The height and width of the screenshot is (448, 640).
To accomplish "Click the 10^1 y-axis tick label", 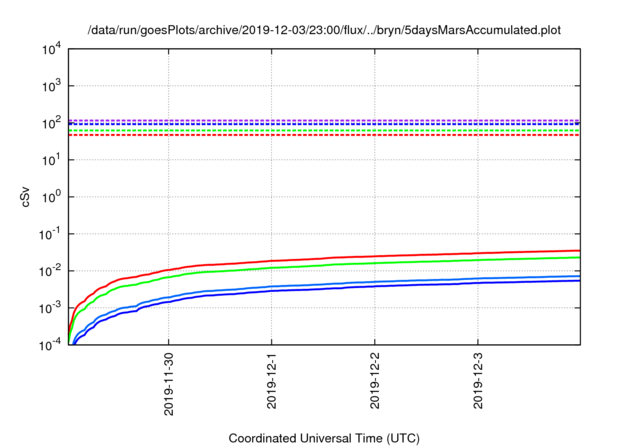I will click(51, 160).
